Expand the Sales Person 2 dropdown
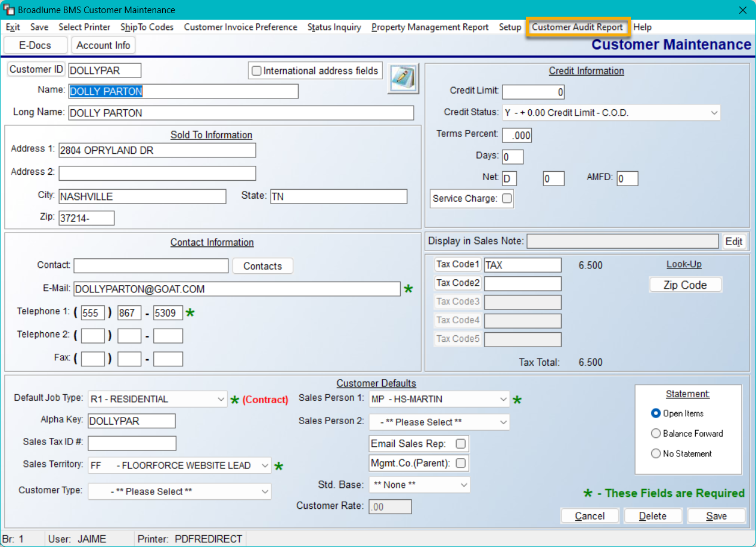The width and height of the screenshot is (756, 547). tap(503, 422)
